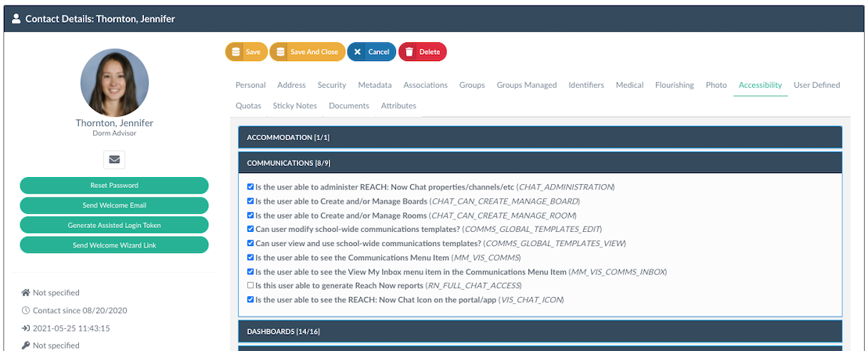Click the name Thornton, Jennifer under photo

[x=114, y=123]
